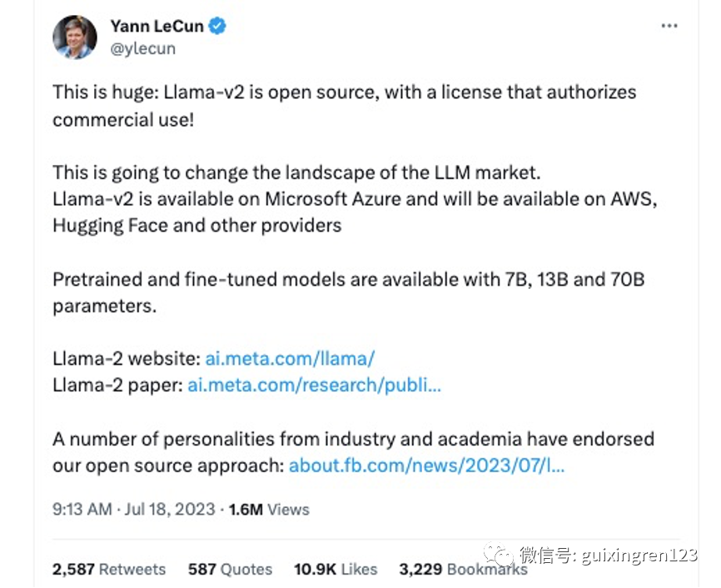Viewport: 721px width, 588px height.
Task: Click the Bookmarks label
Action: coord(485,569)
